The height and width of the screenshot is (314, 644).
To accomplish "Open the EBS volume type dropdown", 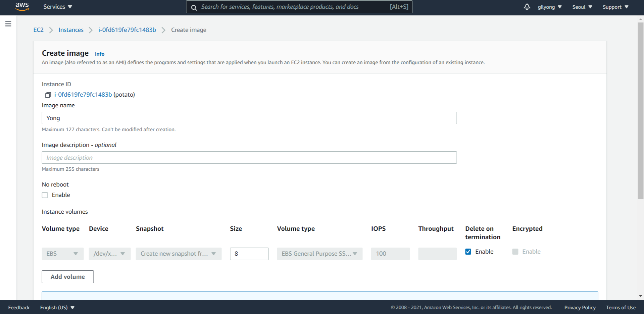I will click(x=63, y=254).
